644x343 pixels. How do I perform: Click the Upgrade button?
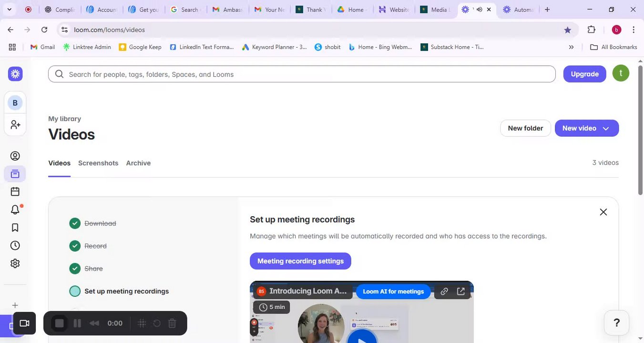585,74
